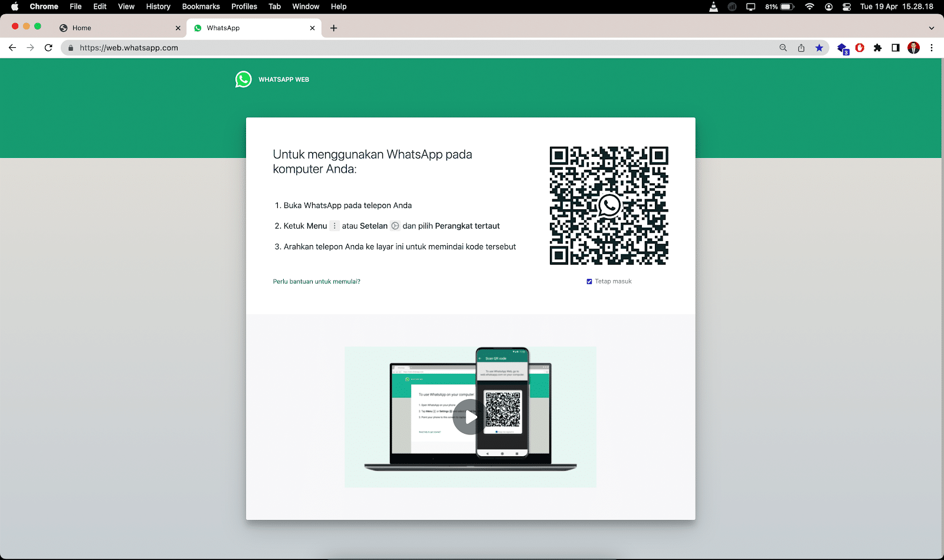Image resolution: width=944 pixels, height=560 pixels.
Task: Open the Bookmarks menu
Action: (201, 6)
